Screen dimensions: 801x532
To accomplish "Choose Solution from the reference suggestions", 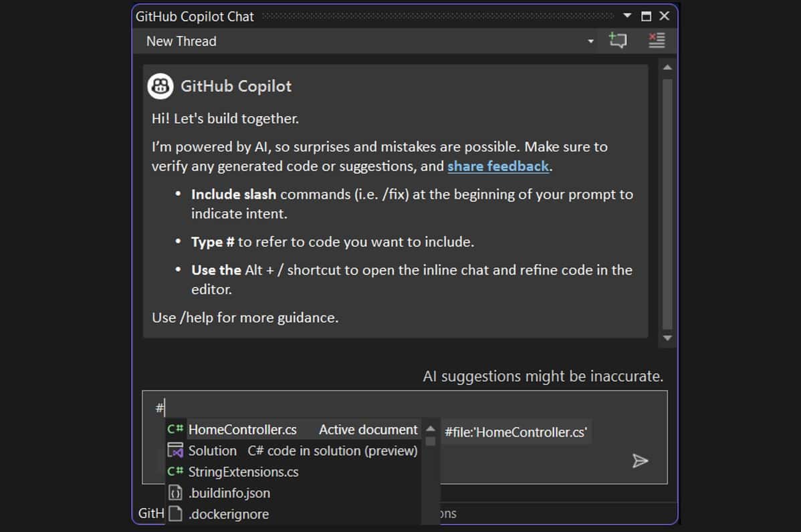I will point(213,450).
